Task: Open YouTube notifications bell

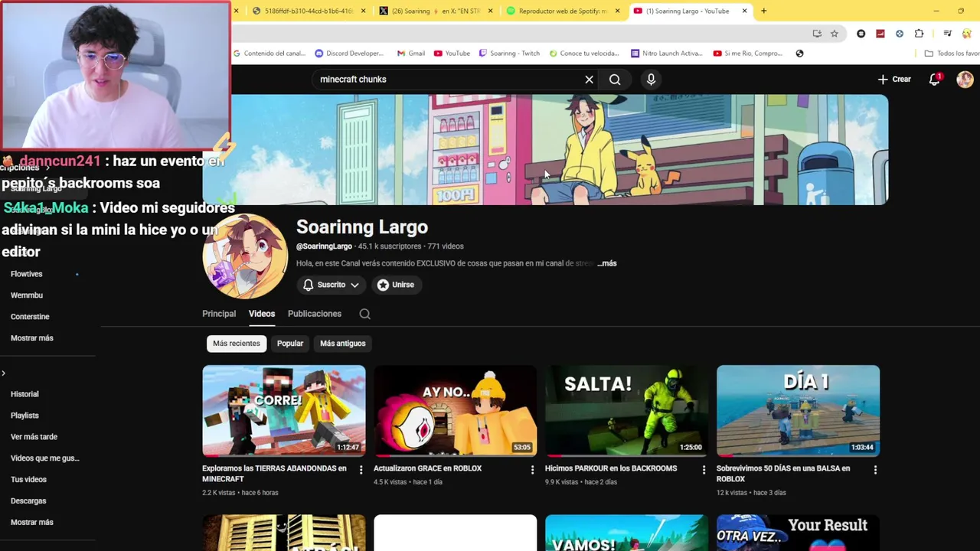Action: click(934, 80)
